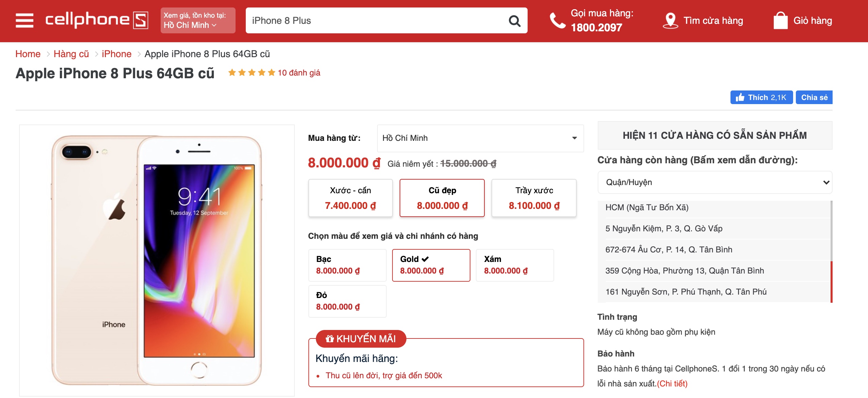
Task: Select the Xước - cấn condition option
Action: coord(350,198)
